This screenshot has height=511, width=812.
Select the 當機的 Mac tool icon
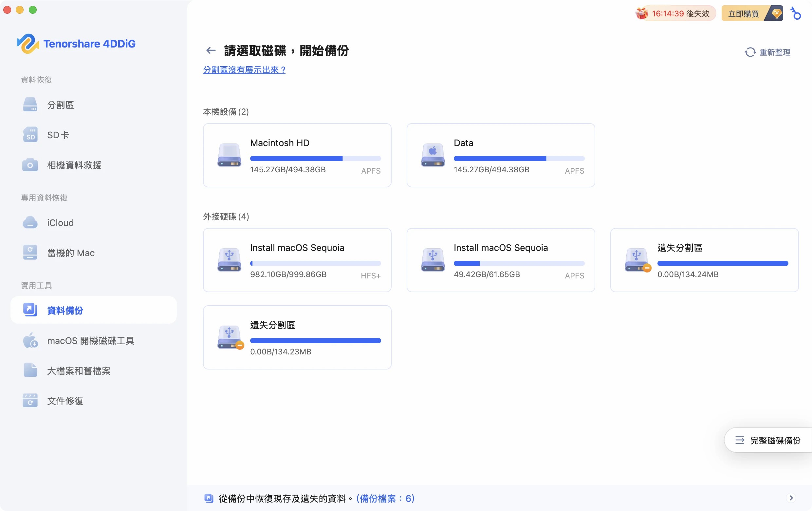[x=30, y=252]
